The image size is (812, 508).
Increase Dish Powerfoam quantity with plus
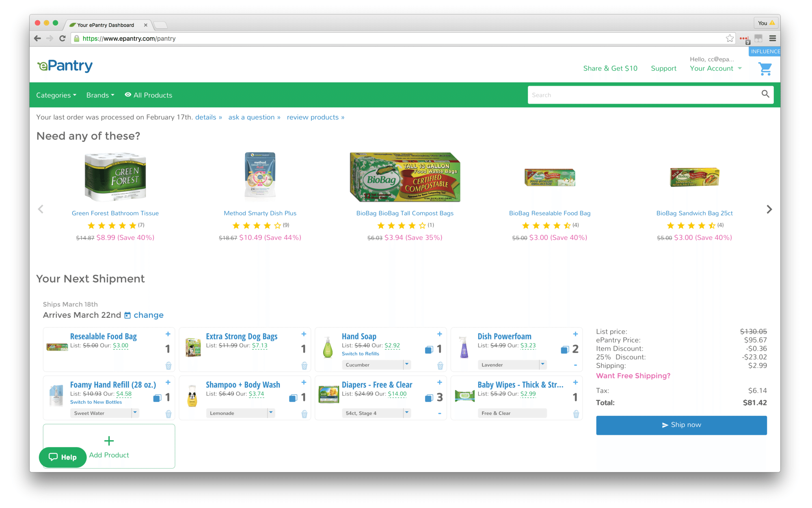(575, 334)
